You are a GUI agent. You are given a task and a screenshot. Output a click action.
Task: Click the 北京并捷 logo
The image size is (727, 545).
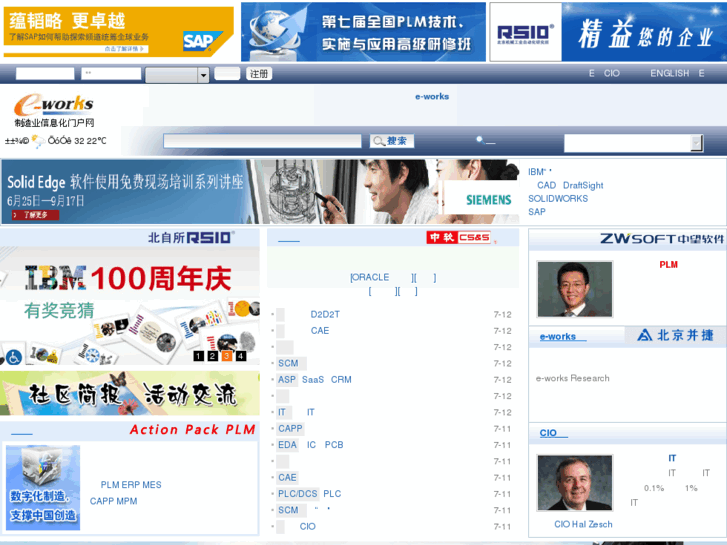(x=676, y=335)
